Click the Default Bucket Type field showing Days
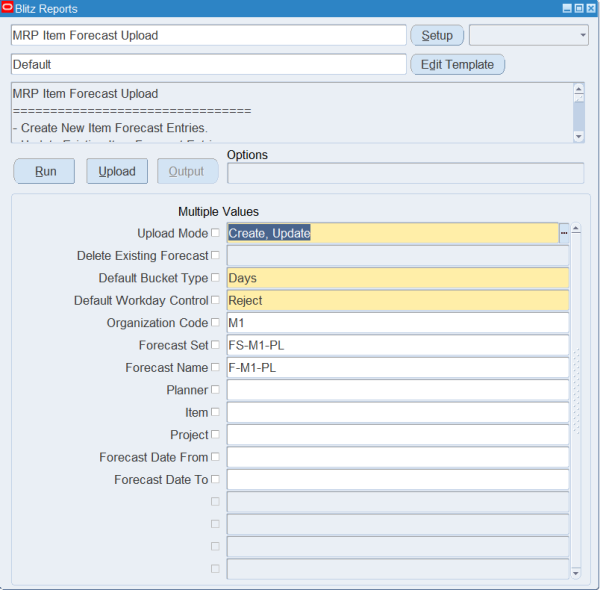This screenshot has width=600, height=590. click(x=398, y=278)
